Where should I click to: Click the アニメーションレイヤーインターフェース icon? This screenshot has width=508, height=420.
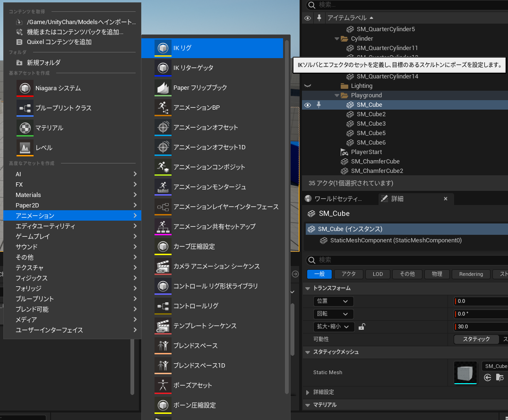point(163,206)
